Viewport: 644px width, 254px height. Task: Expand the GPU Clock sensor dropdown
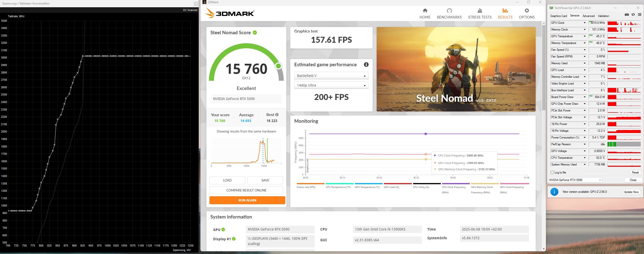click(x=585, y=23)
